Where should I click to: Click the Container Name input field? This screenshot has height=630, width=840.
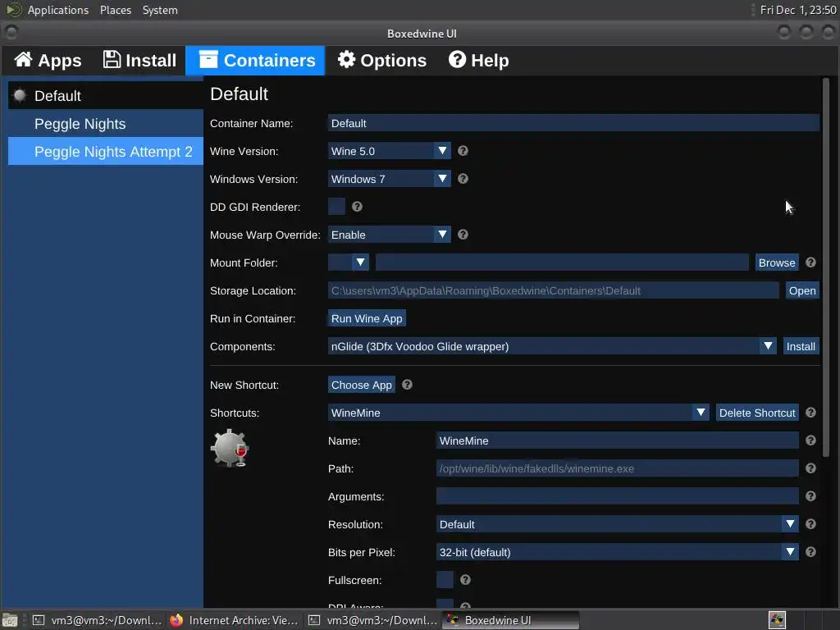coord(573,123)
